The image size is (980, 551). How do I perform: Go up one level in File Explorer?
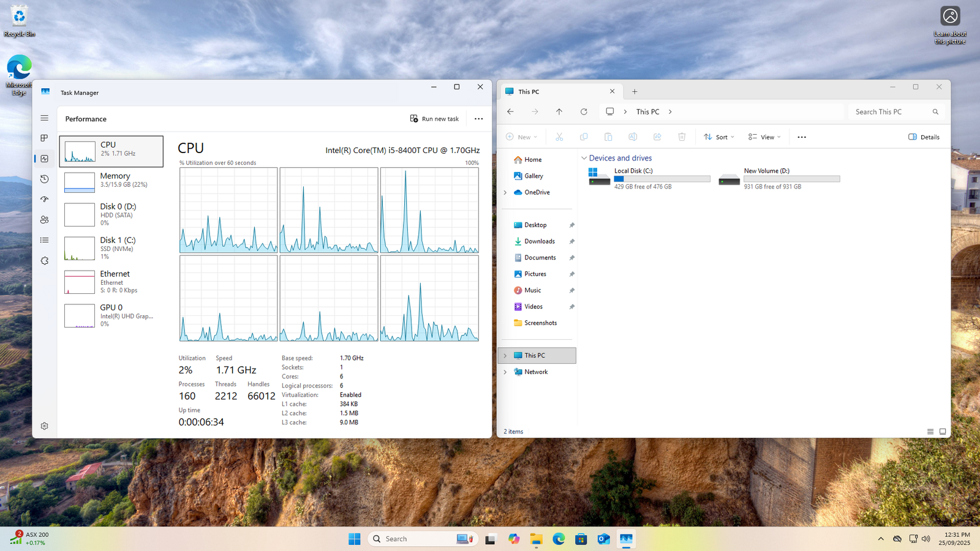point(559,112)
